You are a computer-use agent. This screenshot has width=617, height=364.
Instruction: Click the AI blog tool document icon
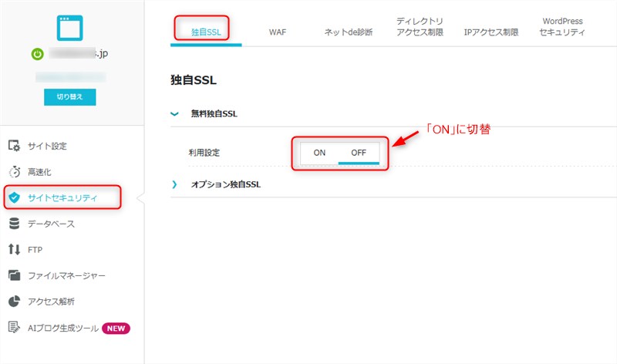14,327
